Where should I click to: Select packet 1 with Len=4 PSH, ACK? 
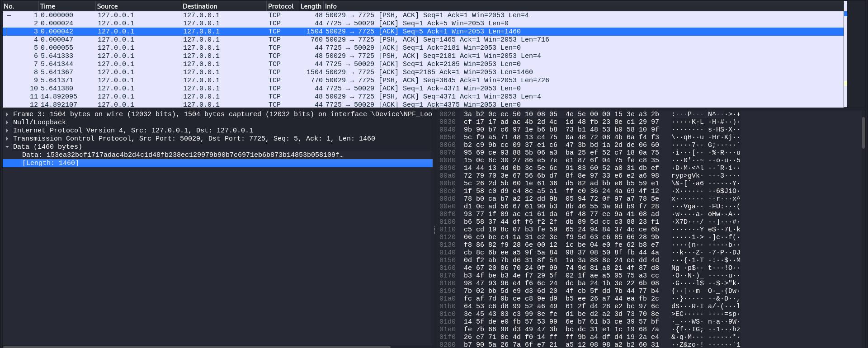423,15
